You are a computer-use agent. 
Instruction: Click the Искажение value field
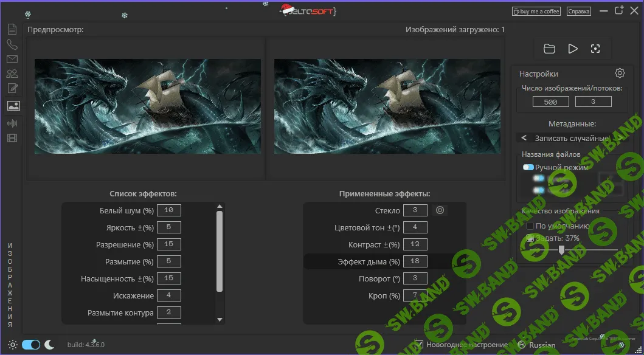click(x=169, y=295)
